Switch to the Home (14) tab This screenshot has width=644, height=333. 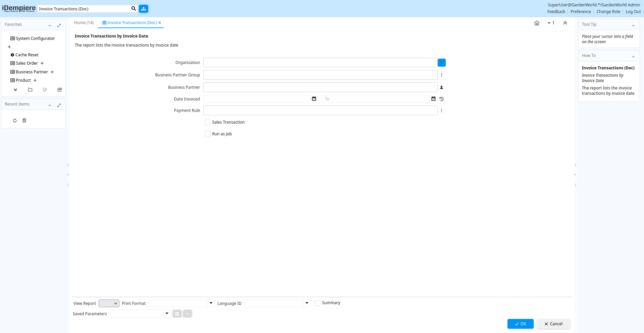tap(84, 23)
